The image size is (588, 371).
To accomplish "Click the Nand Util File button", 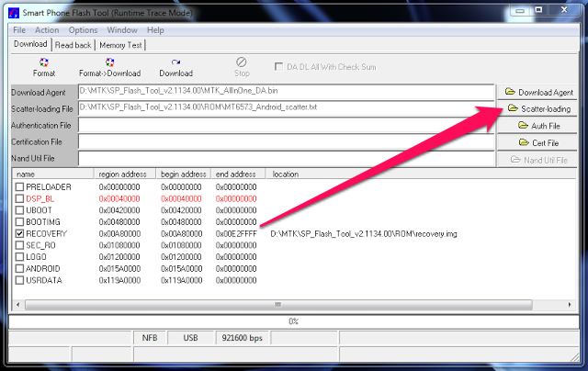I will (x=537, y=160).
